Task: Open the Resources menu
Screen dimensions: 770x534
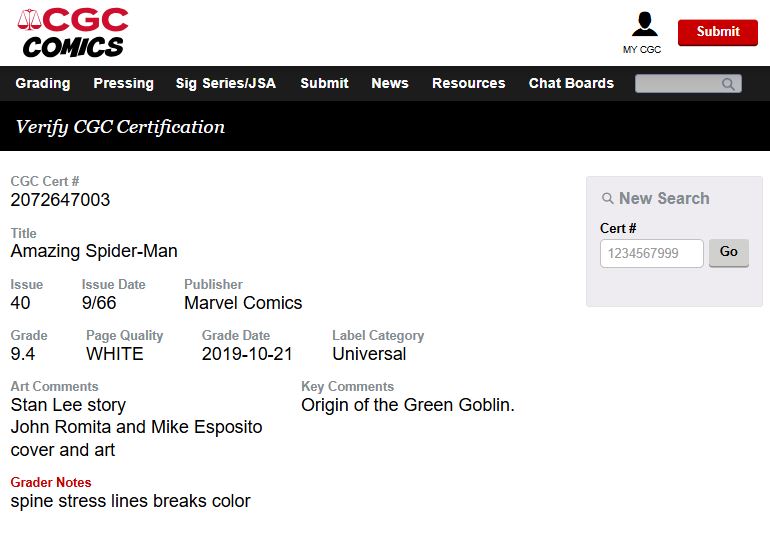Action: click(468, 83)
